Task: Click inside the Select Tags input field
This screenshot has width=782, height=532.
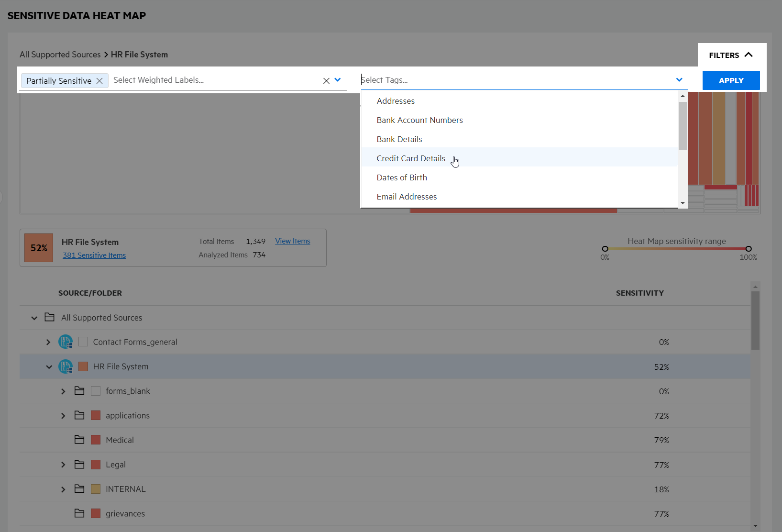Action: coord(478,79)
